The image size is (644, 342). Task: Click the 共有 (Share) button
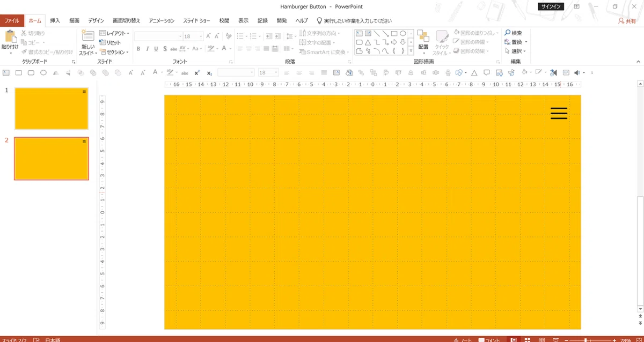(x=627, y=21)
